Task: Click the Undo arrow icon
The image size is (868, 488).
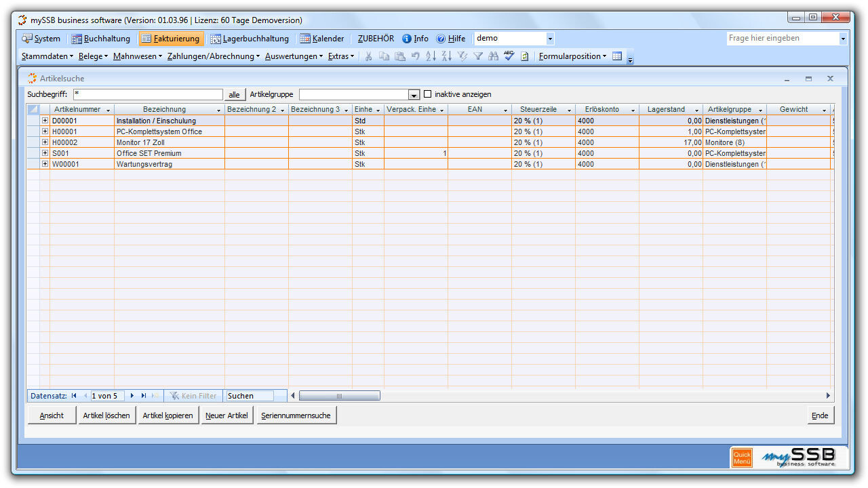Action: pyautogui.click(x=415, y=56)
